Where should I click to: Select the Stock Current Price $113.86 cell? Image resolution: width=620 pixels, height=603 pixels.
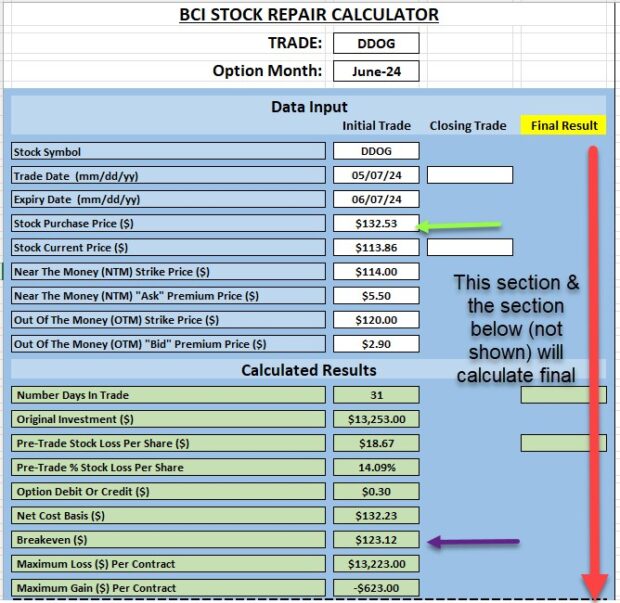coord(376,248)
